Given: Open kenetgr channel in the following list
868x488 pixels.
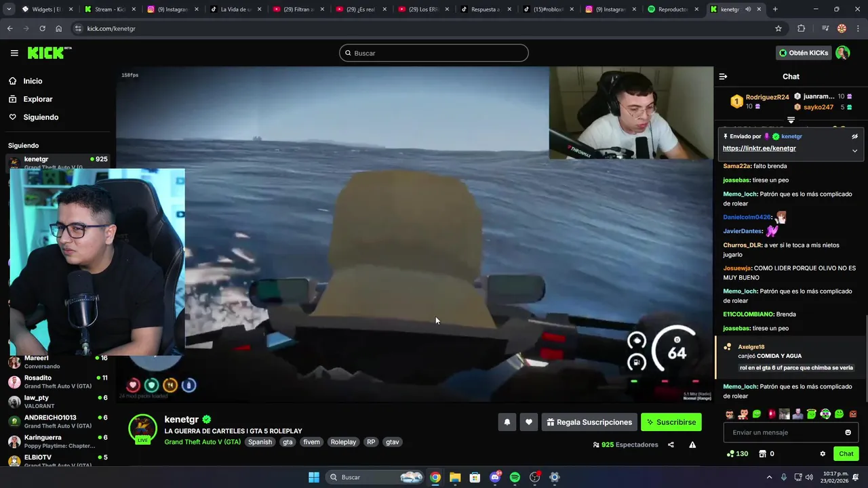Looking at the screenshot, I should (x=58, y=162).
